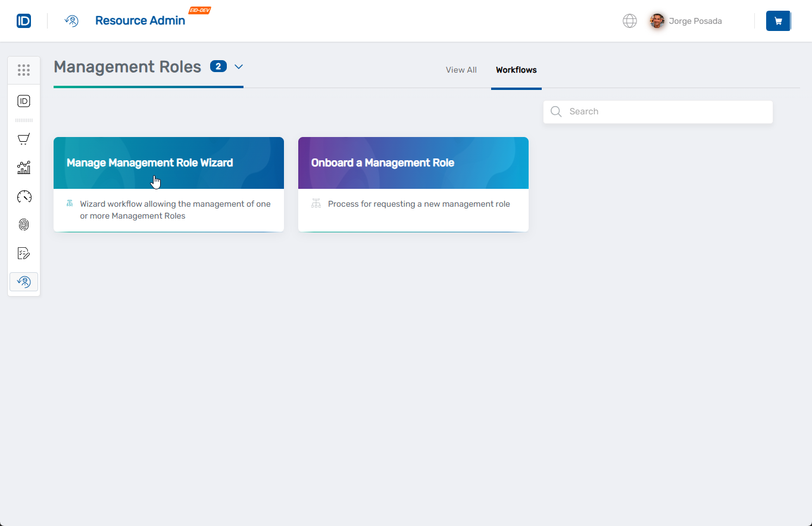812x526 pixels.
Task: Click the Jorge Posada profile picture
Action: click(x=657, y=20)
